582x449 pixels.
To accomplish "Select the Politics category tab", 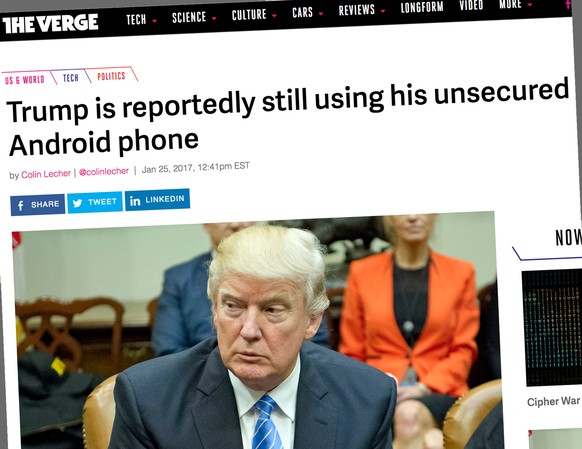I will 111,76.
